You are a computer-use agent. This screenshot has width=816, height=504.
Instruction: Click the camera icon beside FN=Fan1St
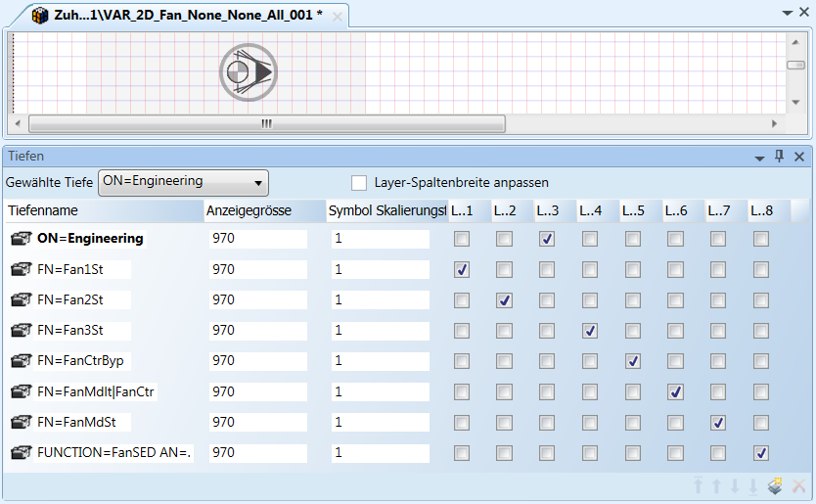[22, 269]
